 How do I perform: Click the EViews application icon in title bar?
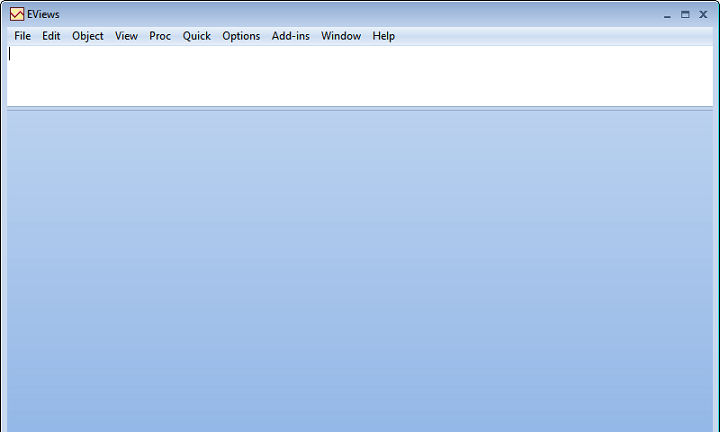click(x=17, y=14)
